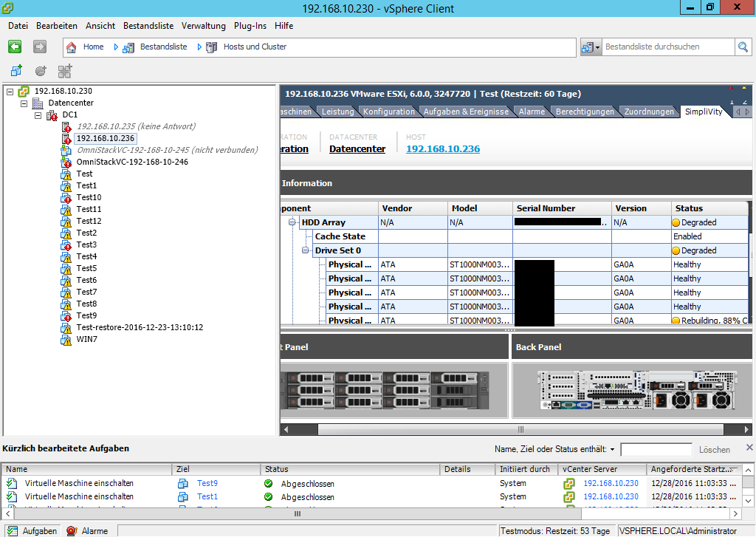756x537 pixels.
Task: Open the Plug-Ins menu
Action: [x=250, y=26]
